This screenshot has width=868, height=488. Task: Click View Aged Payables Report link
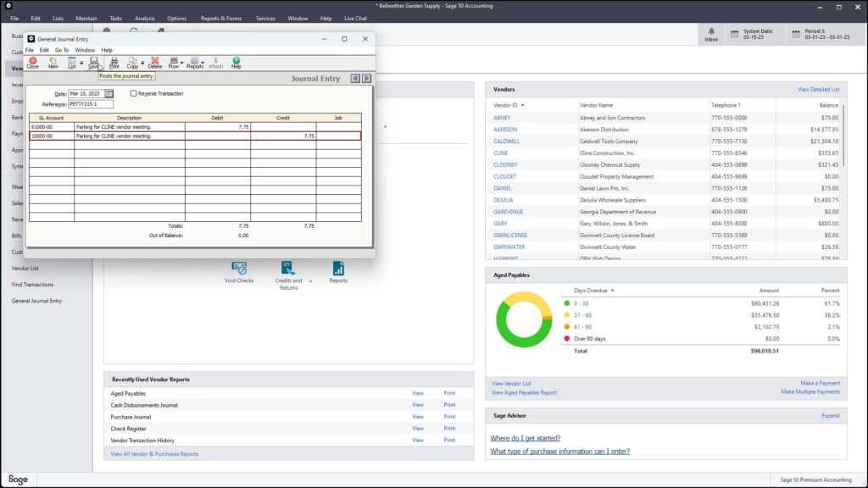(x=524, y=393)
